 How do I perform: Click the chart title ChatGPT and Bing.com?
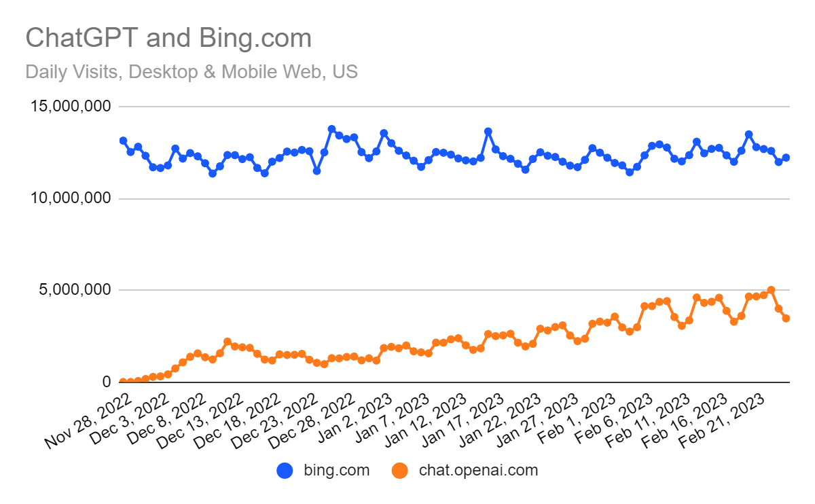tap(168, 38)
